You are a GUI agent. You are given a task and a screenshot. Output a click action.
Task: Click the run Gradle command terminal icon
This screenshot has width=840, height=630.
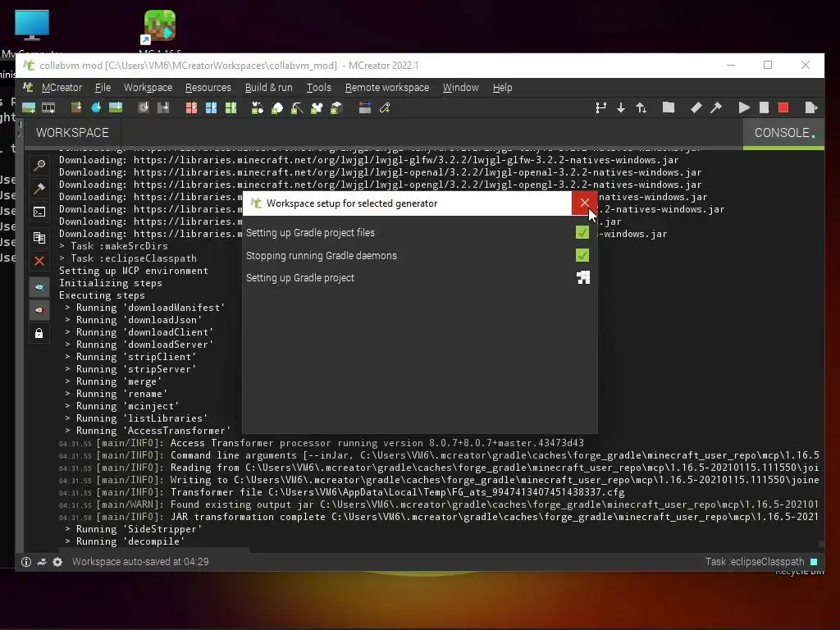pyautogui.click(x=39, y=212)
